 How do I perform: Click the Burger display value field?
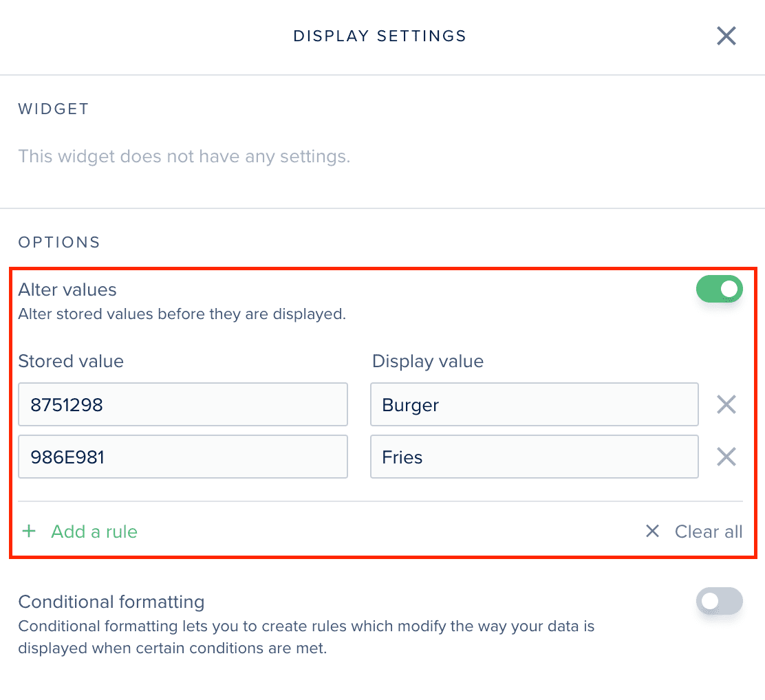(x=534, y=405)
